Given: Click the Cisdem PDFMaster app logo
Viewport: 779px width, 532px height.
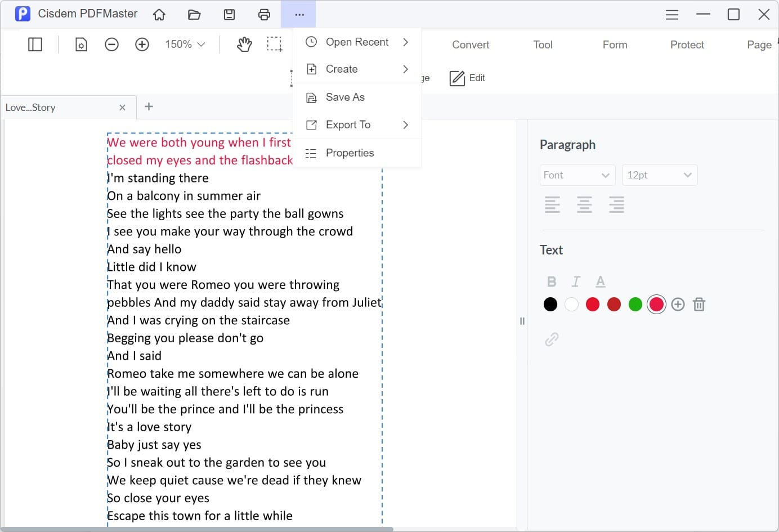Looking at the screenshot, I should pos(23,14).
